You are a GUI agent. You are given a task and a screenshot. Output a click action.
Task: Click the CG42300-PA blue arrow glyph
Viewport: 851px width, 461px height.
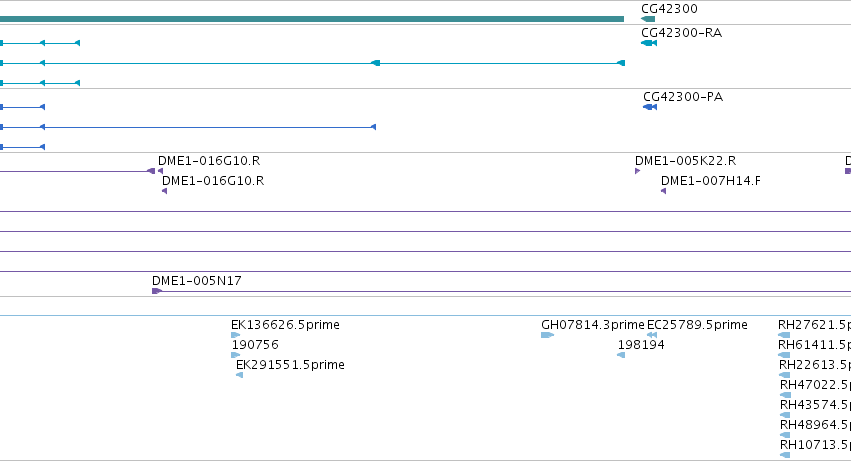tap(650, 107)
